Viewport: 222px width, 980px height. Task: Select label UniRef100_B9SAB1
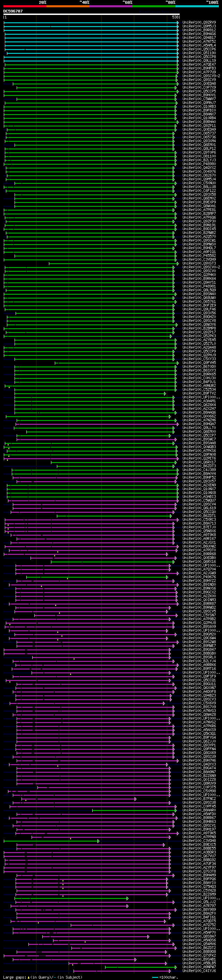[199, 959]
